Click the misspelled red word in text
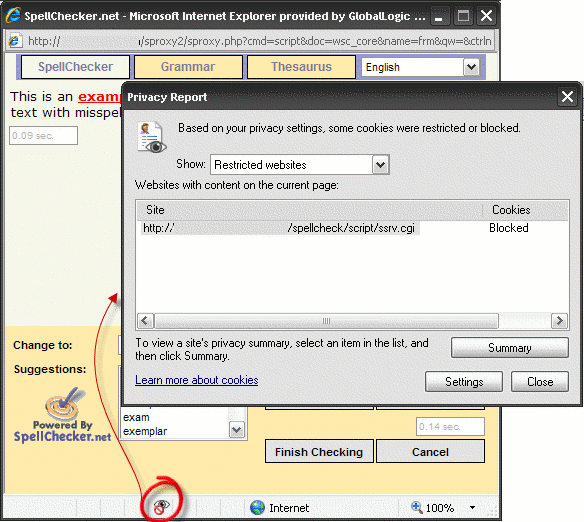Viewport: 584px width, 522px height. 99,96
